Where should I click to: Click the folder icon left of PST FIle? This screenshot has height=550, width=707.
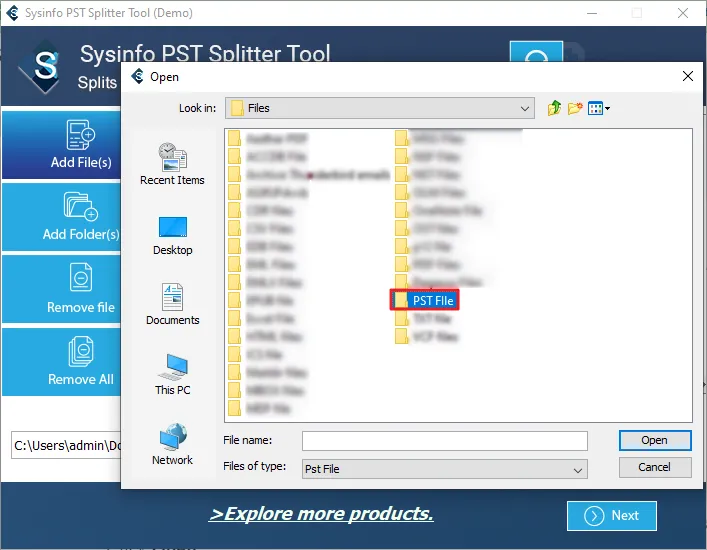[401, 300]
